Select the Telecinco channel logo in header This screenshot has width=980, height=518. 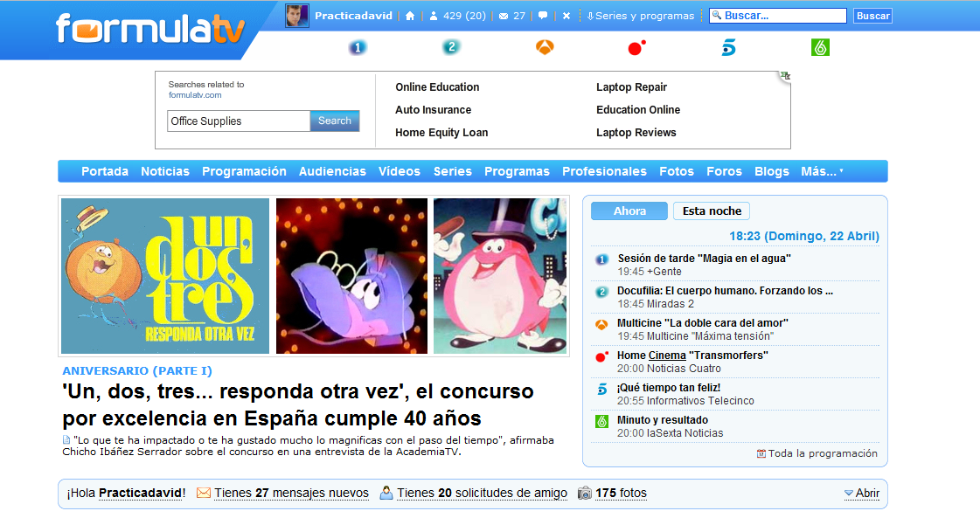point(728,48)
